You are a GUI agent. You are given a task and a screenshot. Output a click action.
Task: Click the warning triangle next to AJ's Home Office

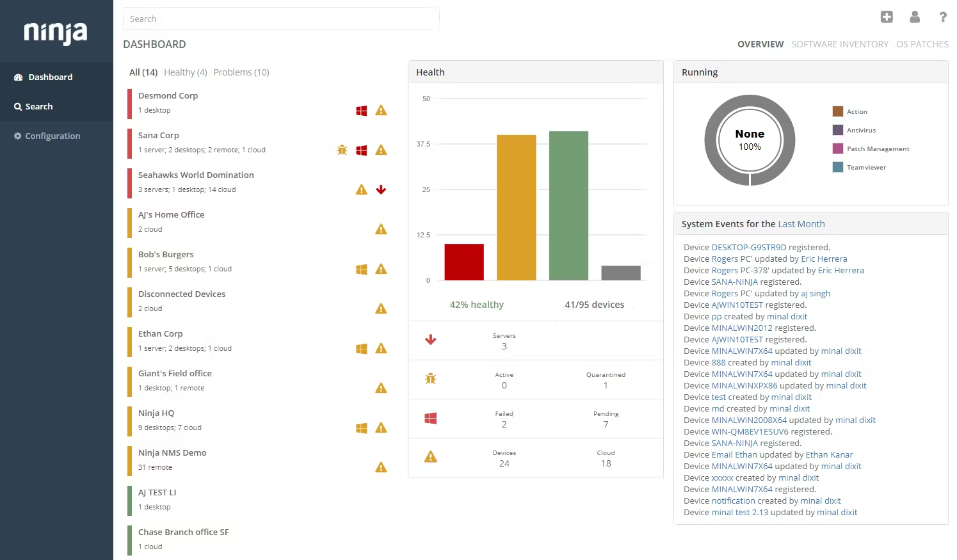381,228
